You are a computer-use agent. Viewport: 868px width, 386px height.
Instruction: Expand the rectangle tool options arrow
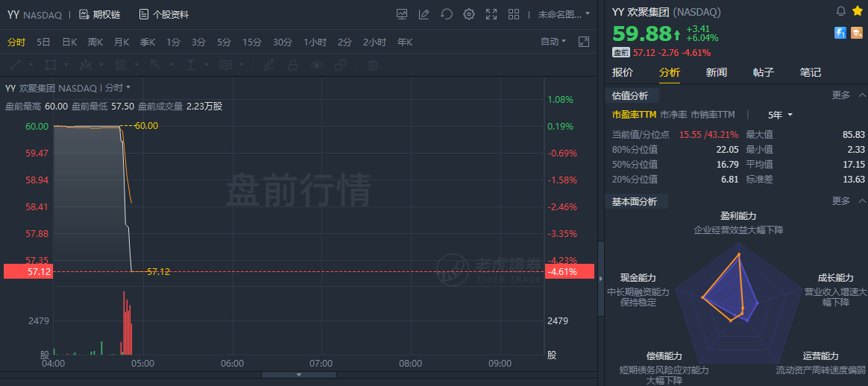click(x=65, y=65)
